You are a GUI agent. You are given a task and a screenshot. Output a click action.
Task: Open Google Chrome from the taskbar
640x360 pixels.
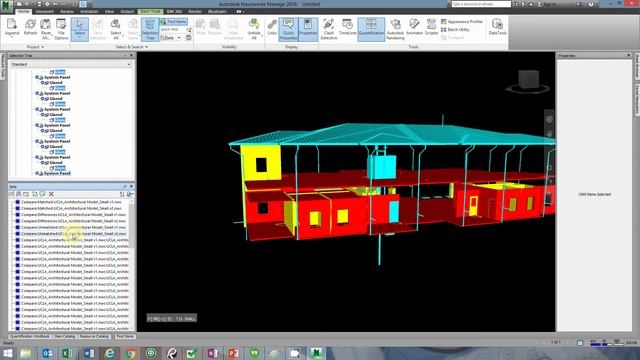pyautogui.click(x=130, y=353)
